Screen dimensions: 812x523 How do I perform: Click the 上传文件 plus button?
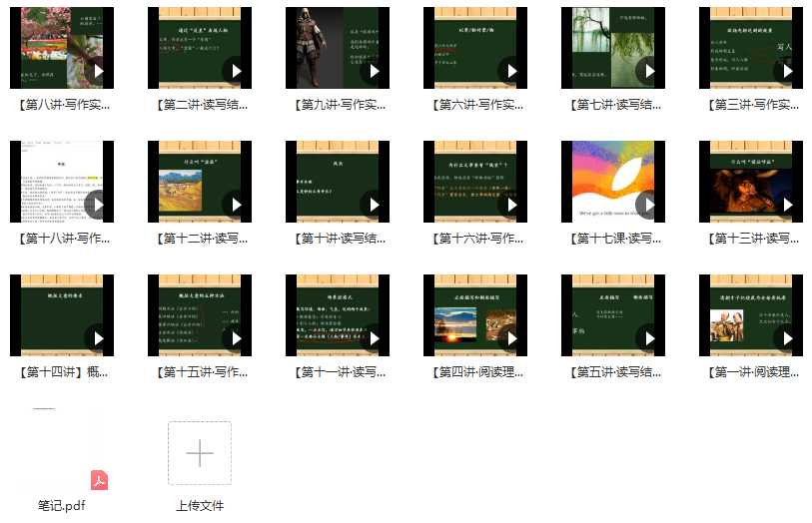coord(200,453)
